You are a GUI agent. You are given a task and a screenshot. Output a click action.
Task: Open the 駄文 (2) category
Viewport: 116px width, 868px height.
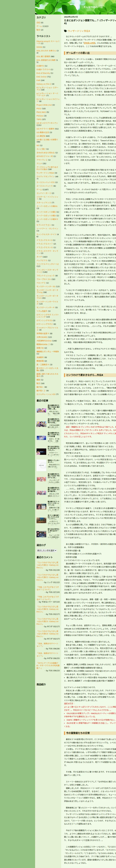click(x=38, y=30)
